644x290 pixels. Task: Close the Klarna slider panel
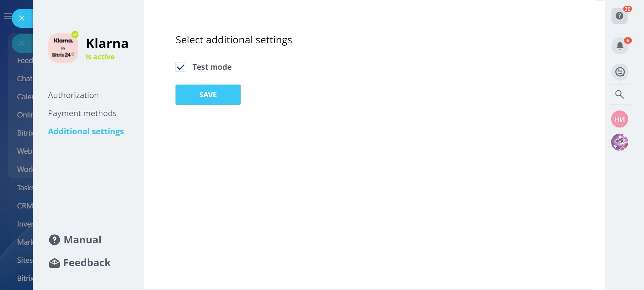(x=22, y=18)
